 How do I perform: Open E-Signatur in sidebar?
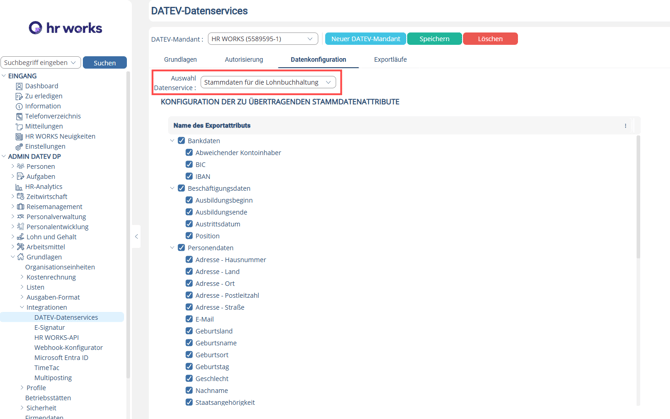[x=50, y=328]
